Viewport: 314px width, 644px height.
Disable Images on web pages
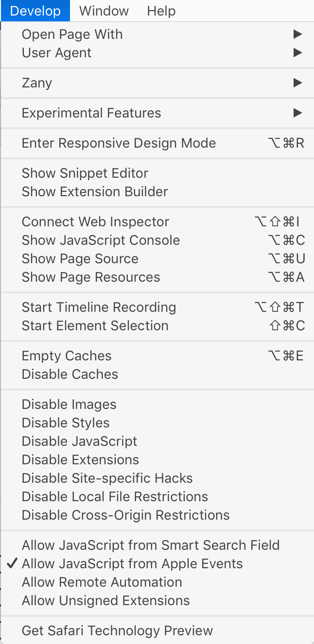[x=69, y=404]
